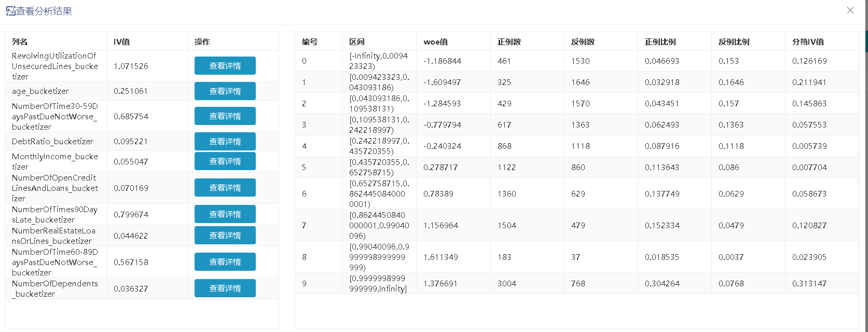
Task: Click the analysis results title icon
Action: click(10, 11)
